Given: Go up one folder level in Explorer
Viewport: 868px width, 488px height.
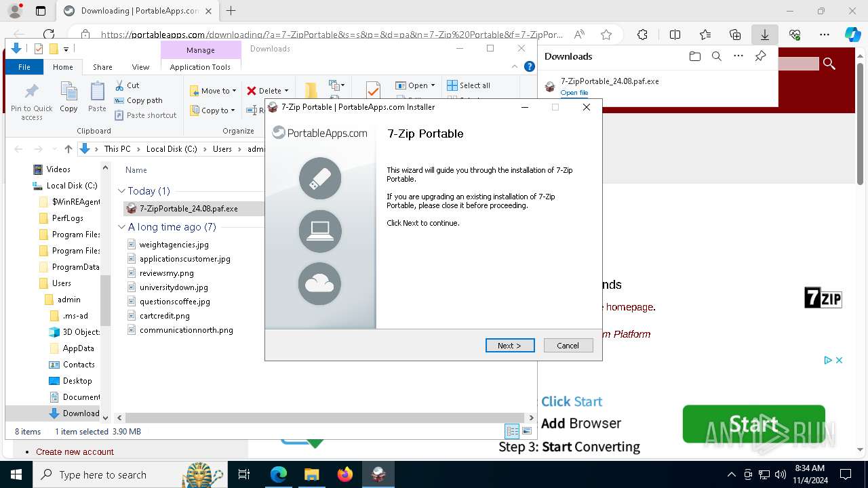Looking at the screenshot, I should pyautogui.click(x=68, y=149).
